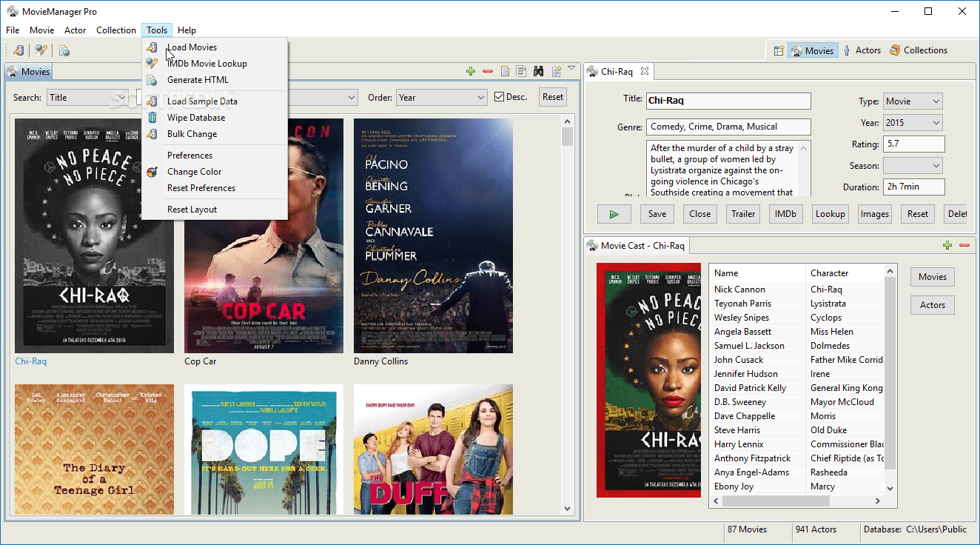Open the Search field Title dropdown
This screenshot has height=545, width=980.
click(87, 98)
